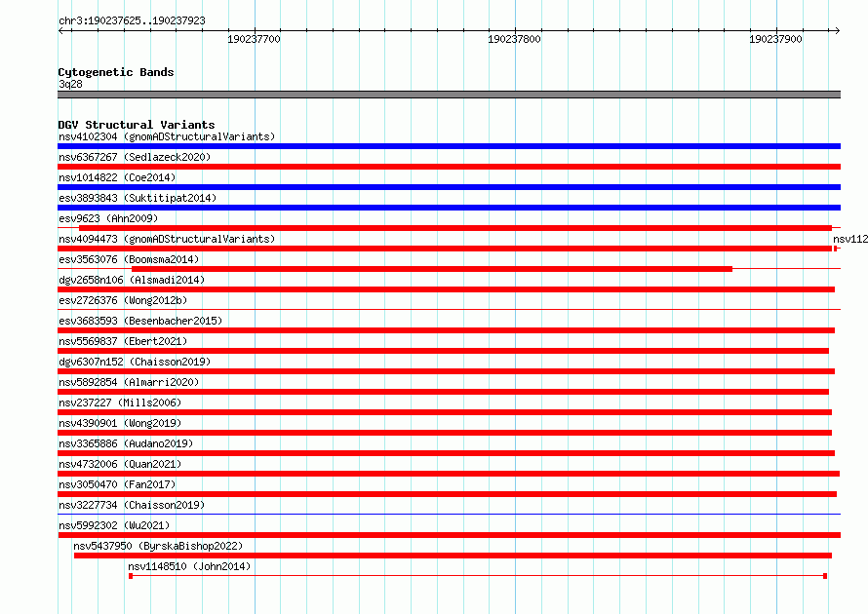Click nsv3365886 (Audano2019) label
This screenshot has width=868, height=614.
point(126,443)
